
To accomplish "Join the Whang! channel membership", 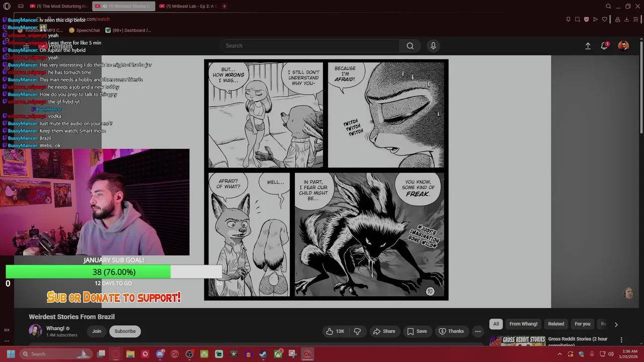I will point(97,331).
